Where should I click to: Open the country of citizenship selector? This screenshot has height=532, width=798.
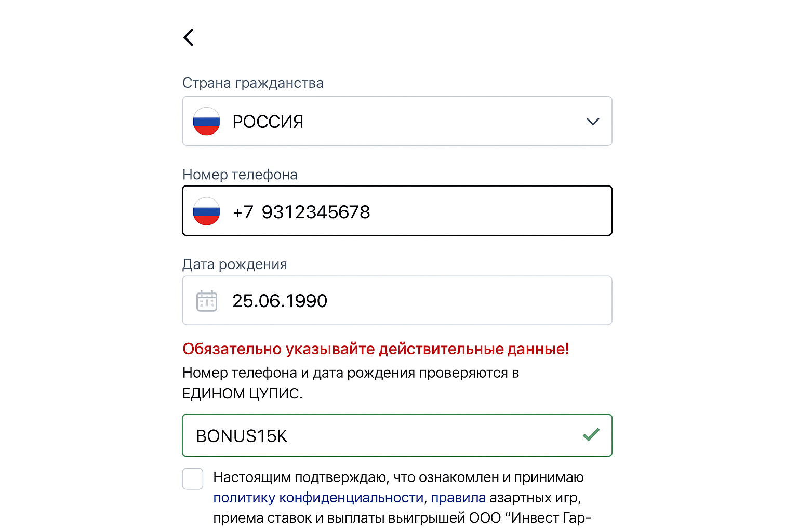(x=397, y=121)
